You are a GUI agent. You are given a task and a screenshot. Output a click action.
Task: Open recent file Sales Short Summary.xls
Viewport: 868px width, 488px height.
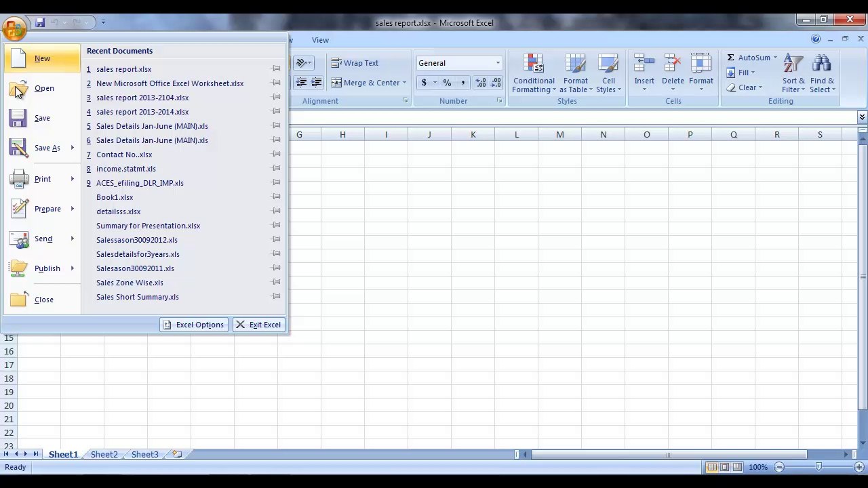137,297
